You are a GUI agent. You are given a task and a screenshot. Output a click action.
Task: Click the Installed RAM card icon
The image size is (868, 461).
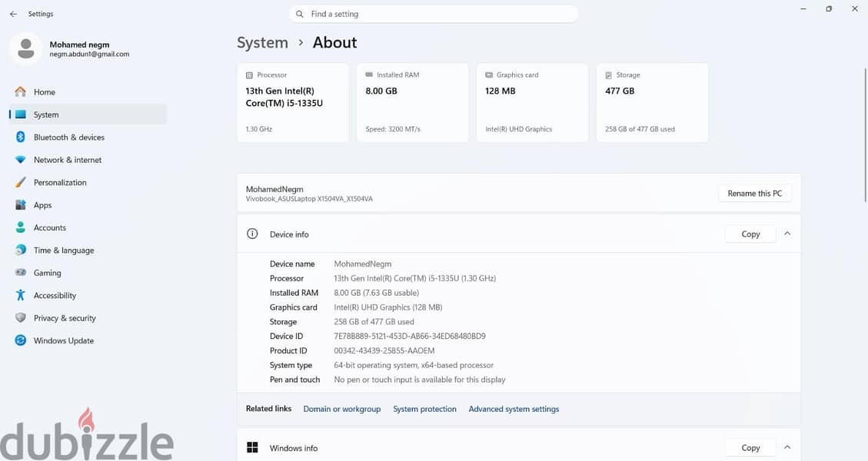coord(369,75)
